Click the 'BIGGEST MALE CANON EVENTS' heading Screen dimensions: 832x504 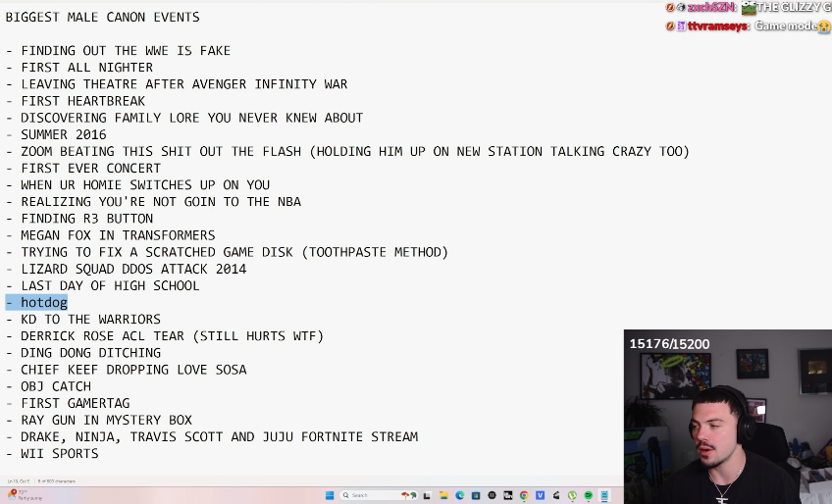[x=102, y=17]
